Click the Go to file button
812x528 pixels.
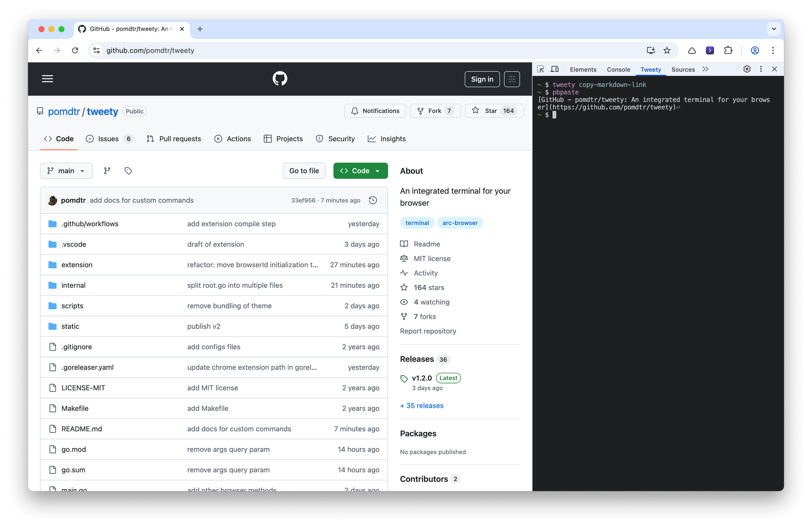pyautogui.click(x=304, y=171)
